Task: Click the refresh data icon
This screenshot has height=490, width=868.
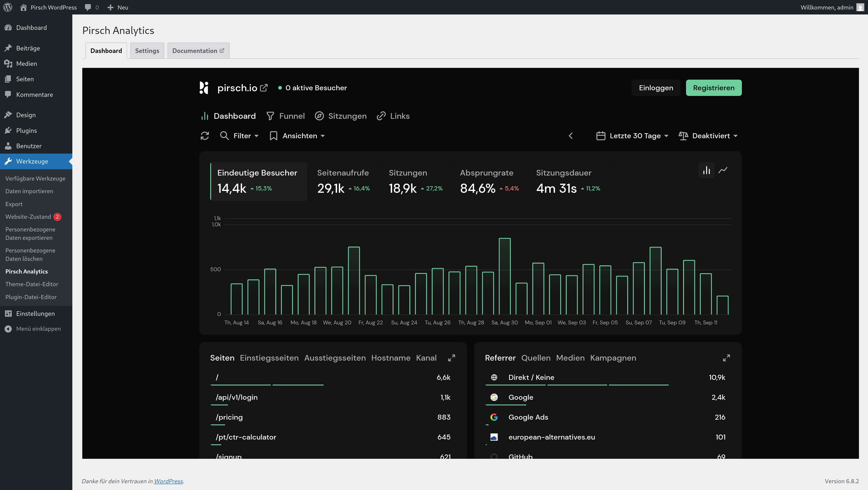Action: [205, 136]
